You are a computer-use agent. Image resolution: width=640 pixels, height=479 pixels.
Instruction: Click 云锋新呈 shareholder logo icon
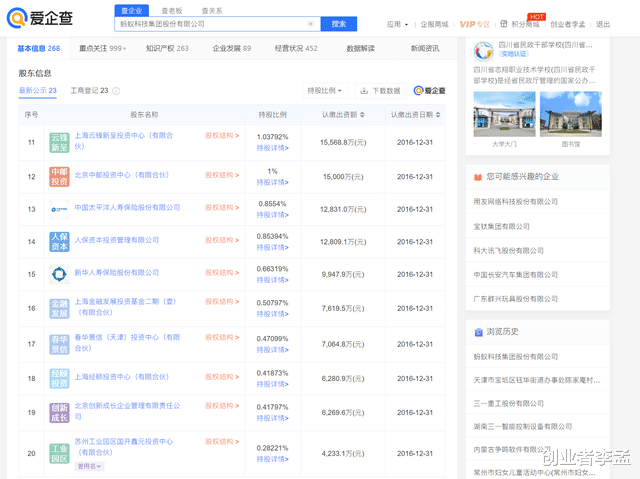(59, 142)
